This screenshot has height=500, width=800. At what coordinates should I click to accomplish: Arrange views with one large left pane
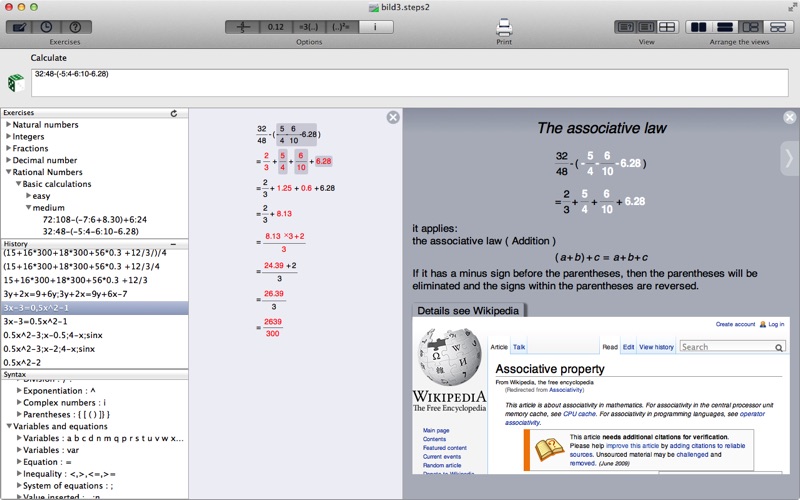point(751,27)
